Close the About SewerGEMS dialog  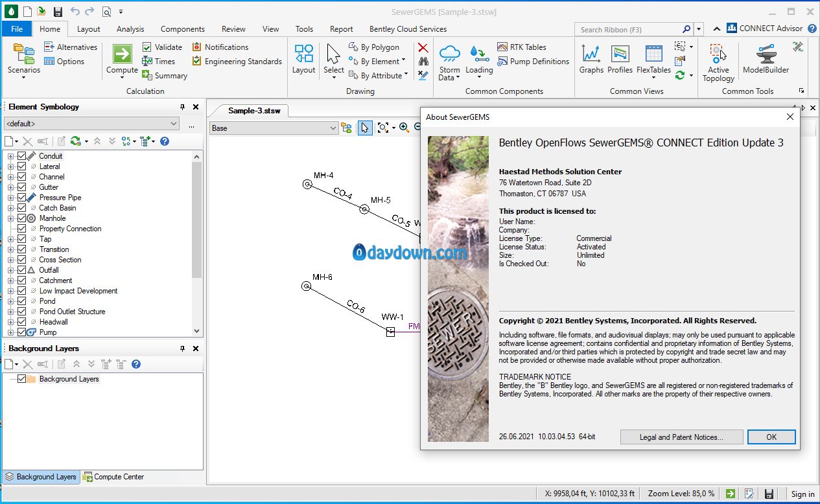point(790,117)
